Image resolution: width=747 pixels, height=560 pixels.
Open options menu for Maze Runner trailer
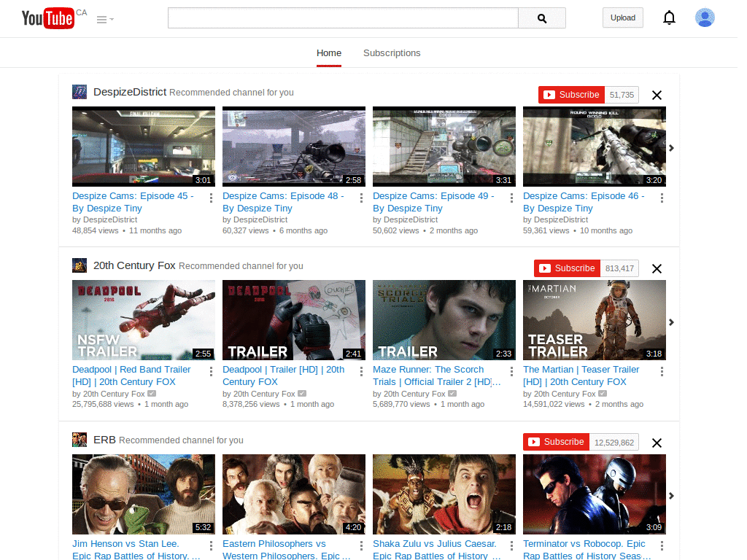(x=511, y=371)
